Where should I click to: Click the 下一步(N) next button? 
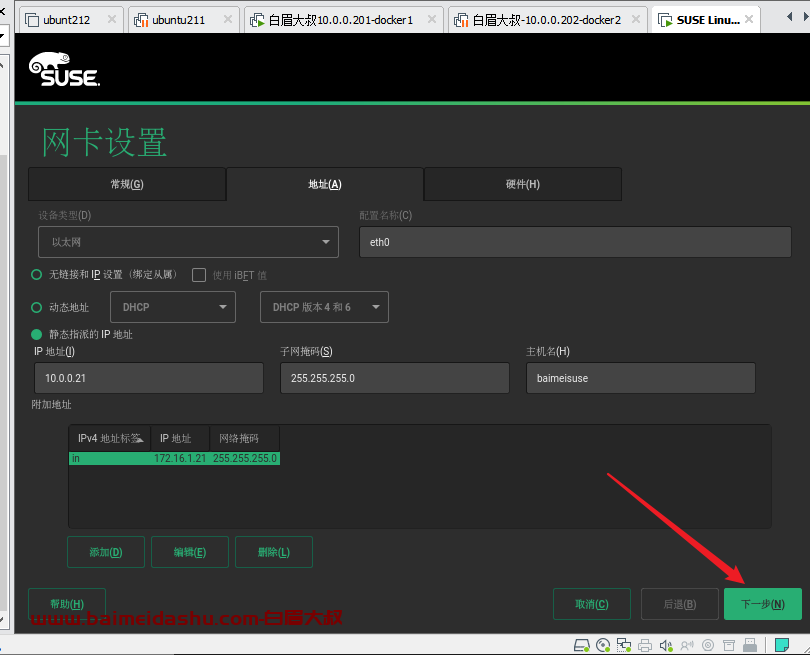pos(763,604)
